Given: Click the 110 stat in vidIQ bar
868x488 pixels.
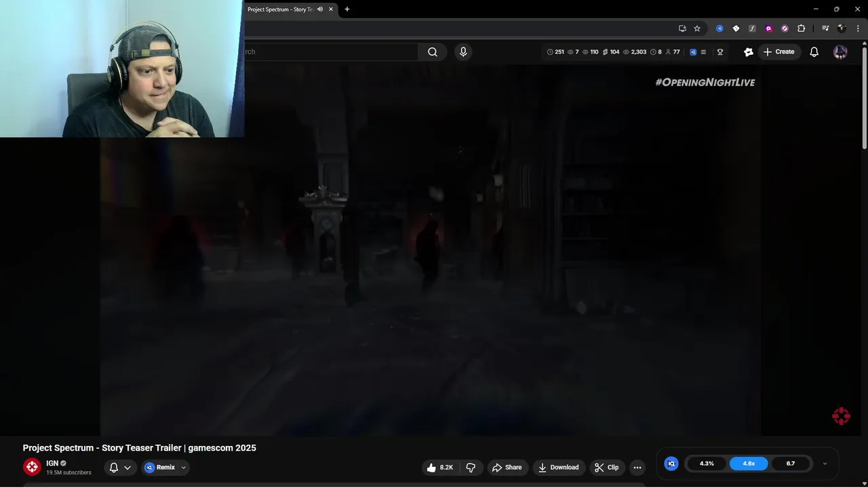Looking at the screenshot, I should point(591,52).
